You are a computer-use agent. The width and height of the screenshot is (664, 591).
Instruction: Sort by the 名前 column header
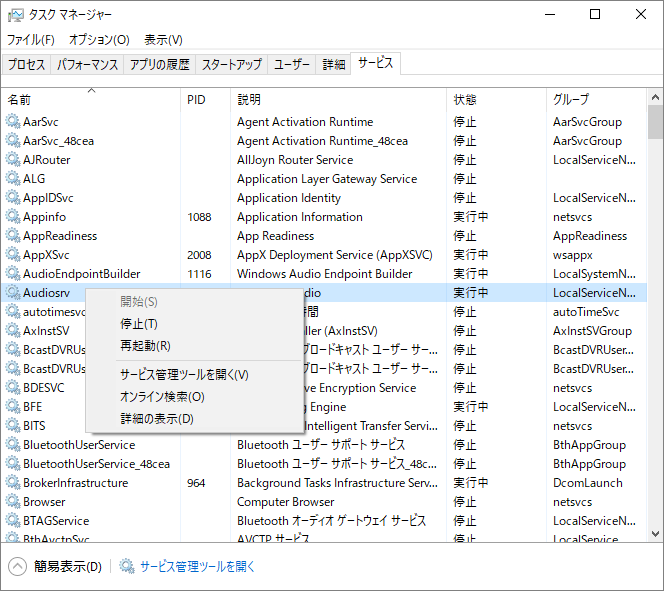coord(91,99)
